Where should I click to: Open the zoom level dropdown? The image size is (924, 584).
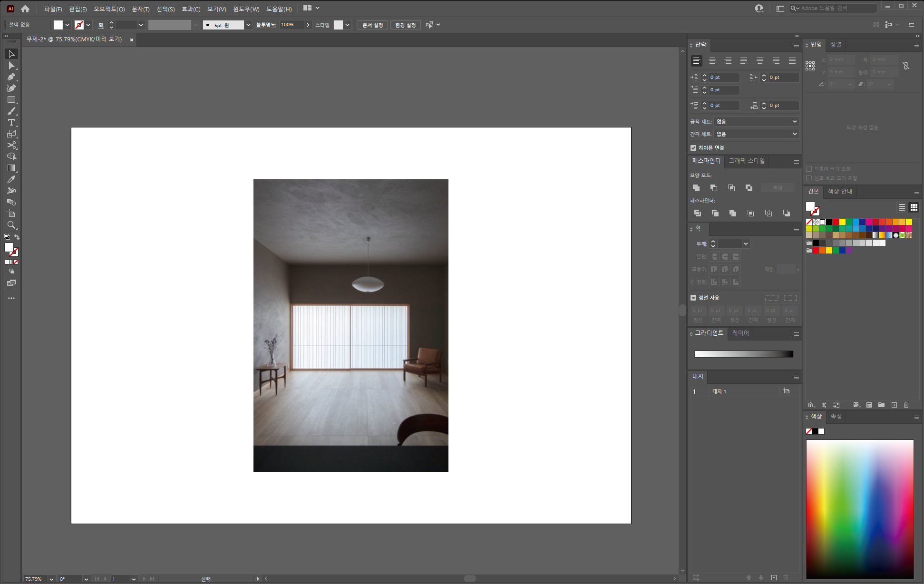[x=51, y=579]
